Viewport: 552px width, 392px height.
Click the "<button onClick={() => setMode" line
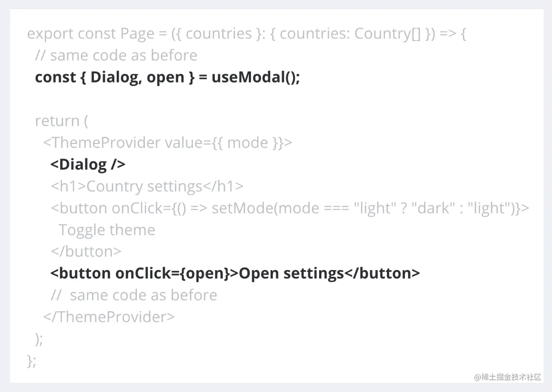[290, 208]
